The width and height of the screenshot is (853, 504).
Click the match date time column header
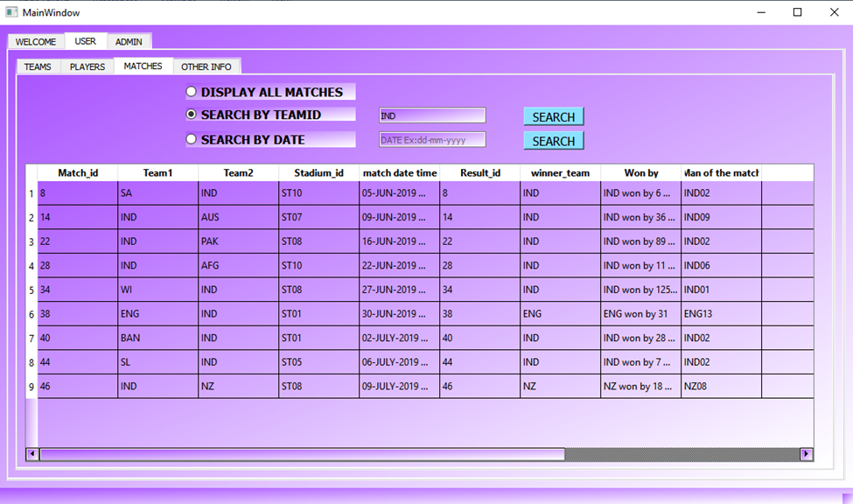pyautogui.click(x=400, y=172)
